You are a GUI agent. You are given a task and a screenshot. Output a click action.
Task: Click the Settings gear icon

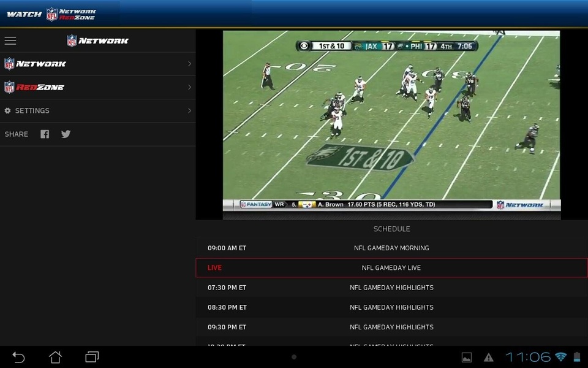click(x=7, y=111)
